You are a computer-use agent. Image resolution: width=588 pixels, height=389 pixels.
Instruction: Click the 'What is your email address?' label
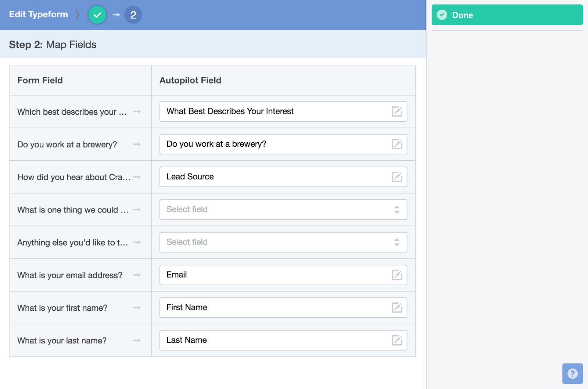click(70, 275)
